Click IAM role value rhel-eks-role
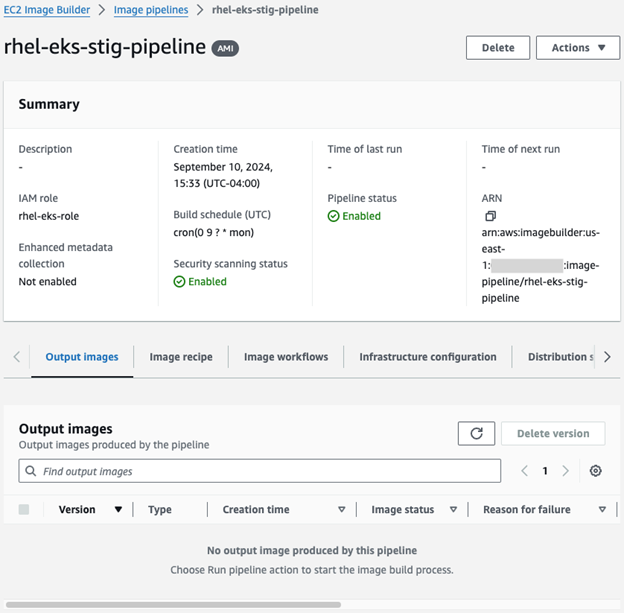624x613 pixels. pos(49,216)
